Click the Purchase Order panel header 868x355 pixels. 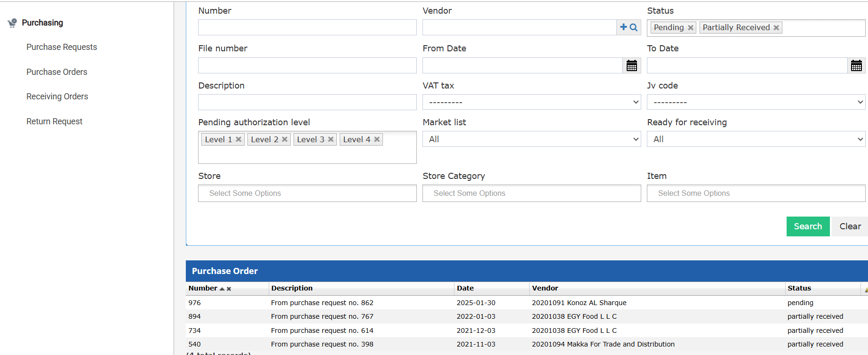point(527,271)
